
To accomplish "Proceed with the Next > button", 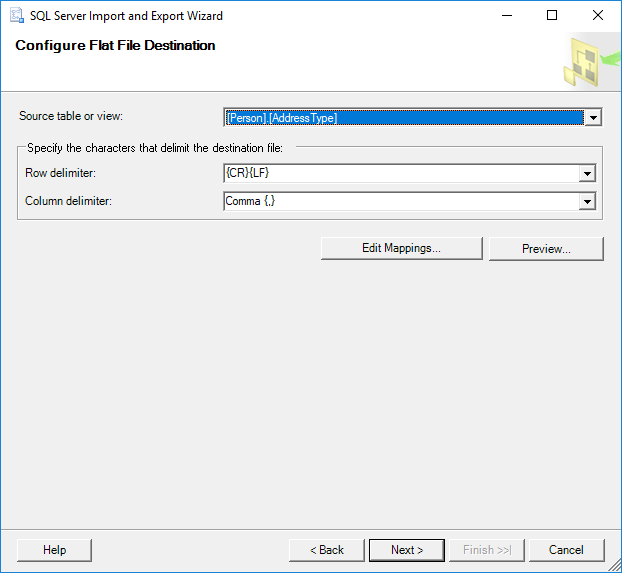I will pyautogui.click(x=407, y=550).
